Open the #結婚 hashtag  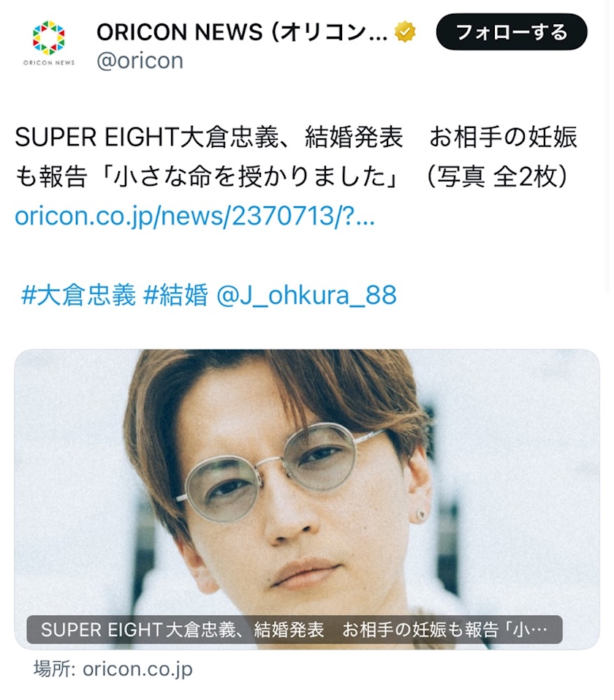click(176, 295)
